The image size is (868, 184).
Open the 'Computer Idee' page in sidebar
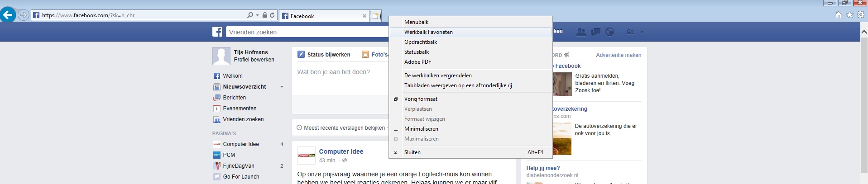[240, 144]
